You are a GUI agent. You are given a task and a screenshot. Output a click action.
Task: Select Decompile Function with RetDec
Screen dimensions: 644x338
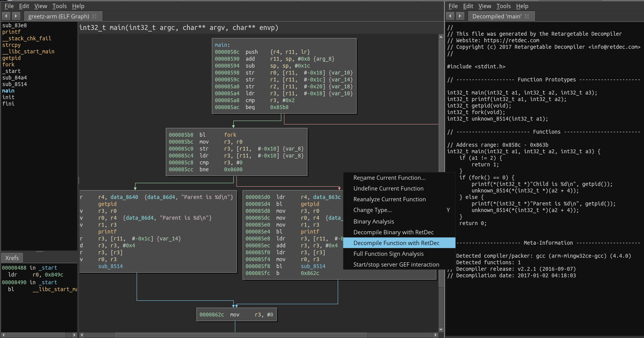point(396,243)
